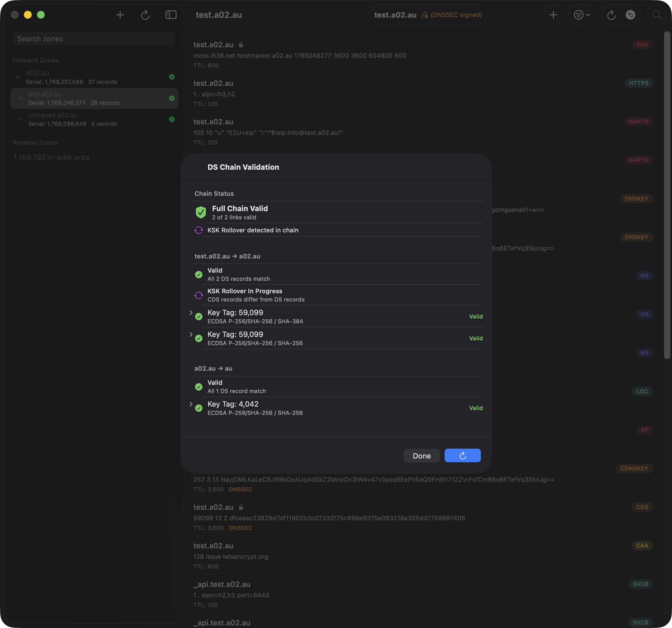Click the Done button
This screenshot has width=672, height=628.
(422, 455)
